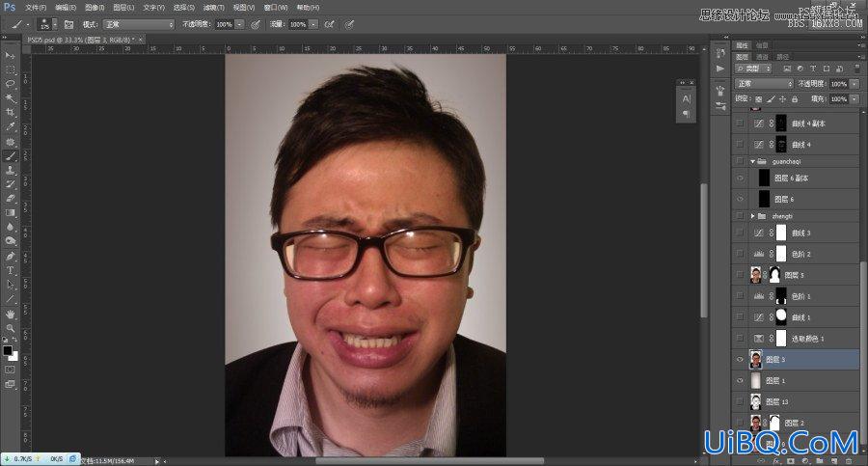Show the 选取颜色 1 adjustment layer
Viewport: 868px width, 466px height.
pyautogui.click(x=740, y=338)
